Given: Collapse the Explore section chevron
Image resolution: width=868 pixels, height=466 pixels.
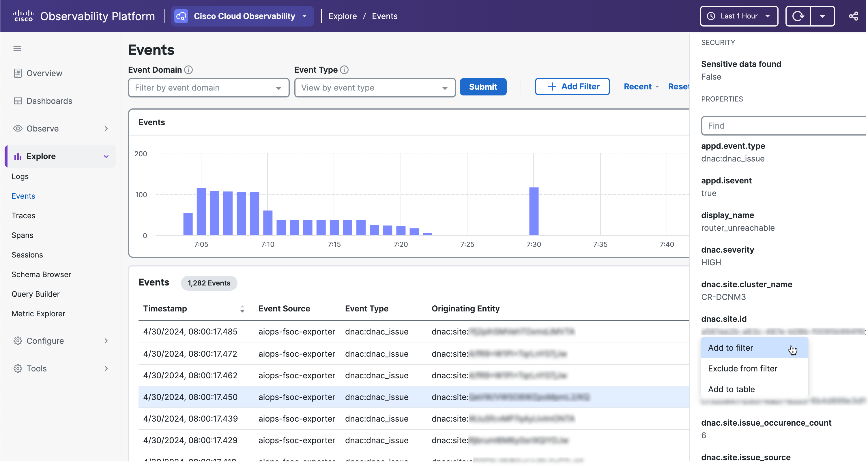Looking at the screenshot, I should point(106,156).
